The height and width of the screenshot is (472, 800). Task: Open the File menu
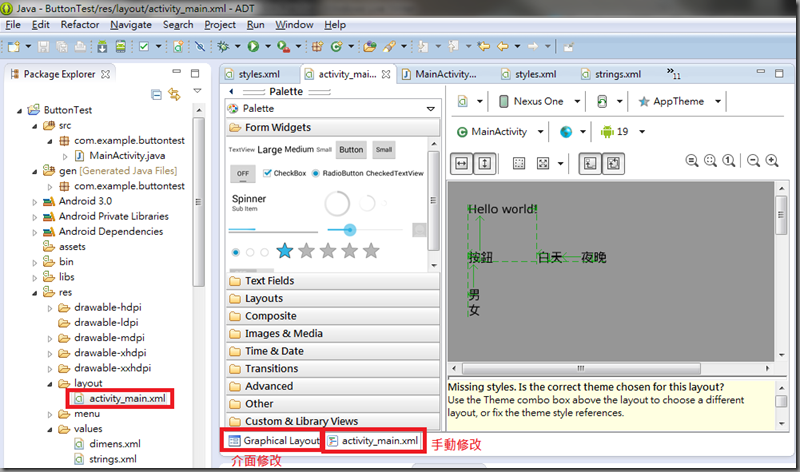pyautogui.click(x=13, y=24)
